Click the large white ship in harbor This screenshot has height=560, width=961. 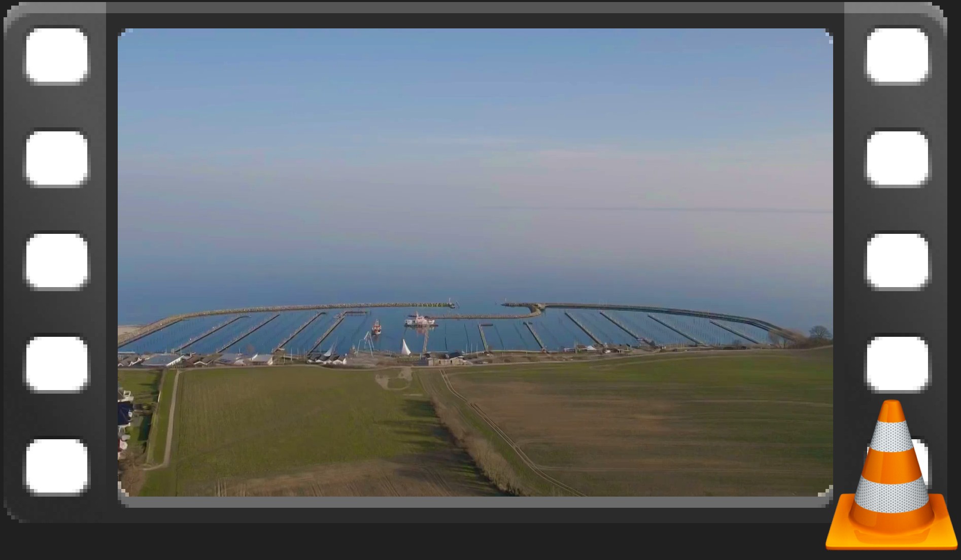pyautogui.click(x=420, y=320)
